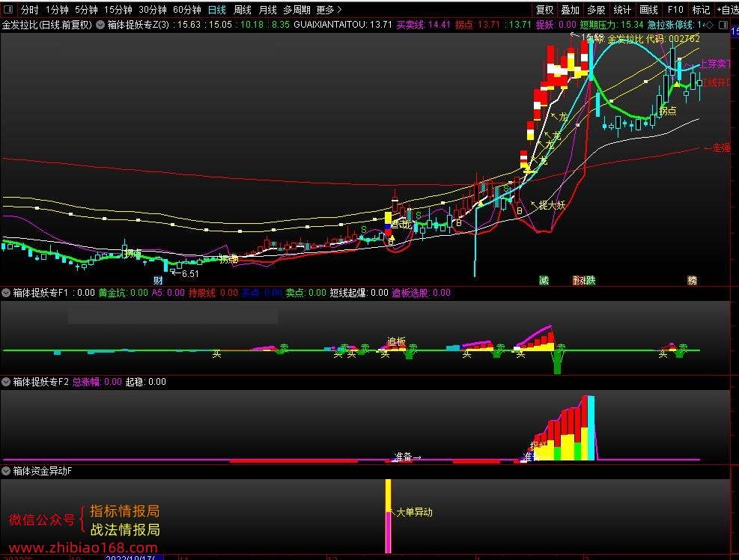The height and width of the screenshot is (560, 739).
Task: Open the F10 company info
Action: click(675, 10)
